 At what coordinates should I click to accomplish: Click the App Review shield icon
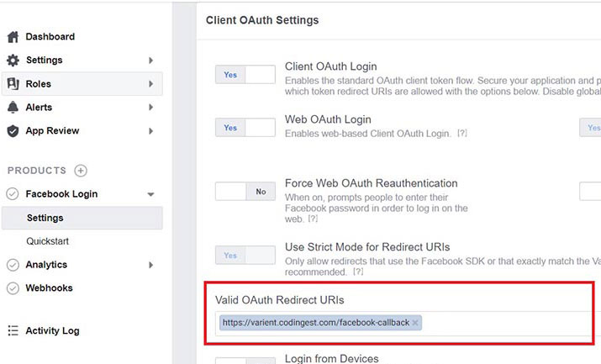point(13,131)
